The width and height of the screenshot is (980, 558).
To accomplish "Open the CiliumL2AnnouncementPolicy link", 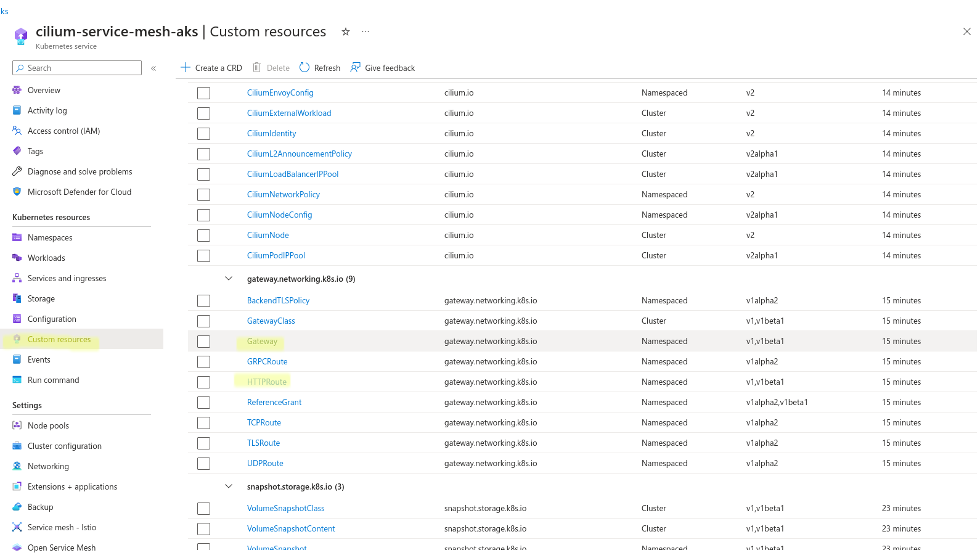I will point(300,154).
